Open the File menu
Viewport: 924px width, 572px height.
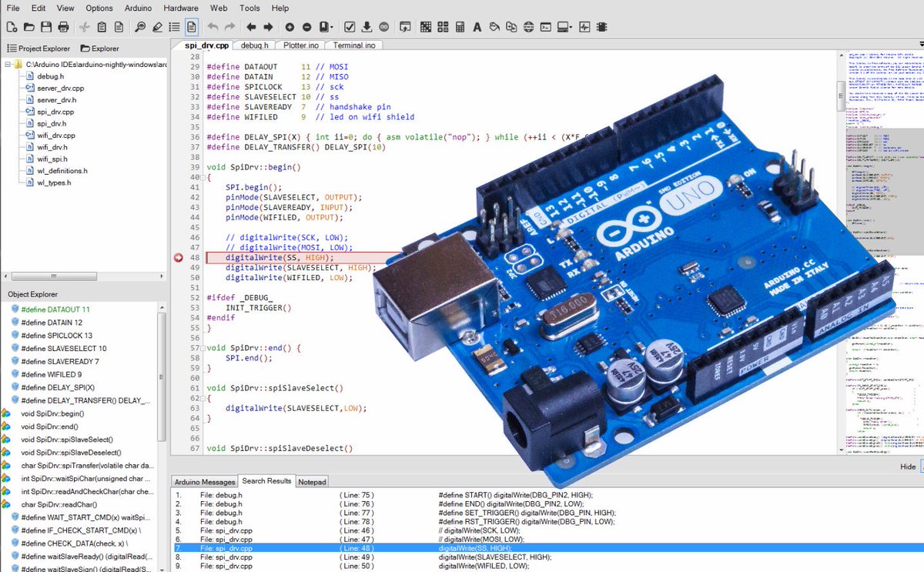13,8
